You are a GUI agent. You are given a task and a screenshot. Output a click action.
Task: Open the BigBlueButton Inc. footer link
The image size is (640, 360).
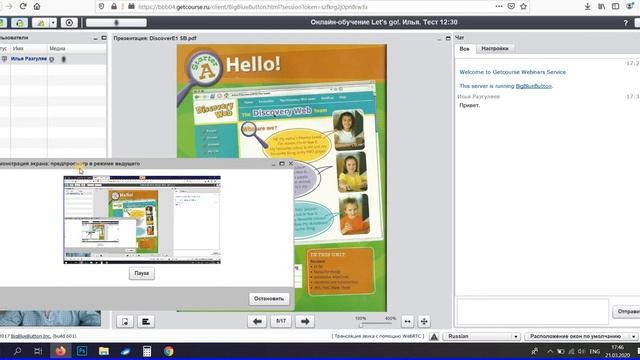[31, 336]
